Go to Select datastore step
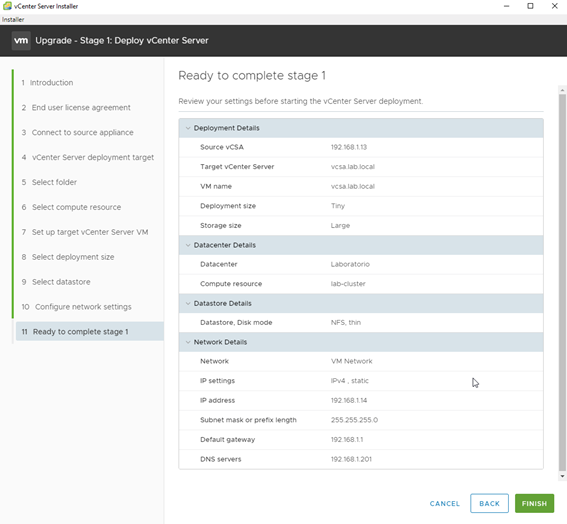The image size is (567, 524). (56, 282)
